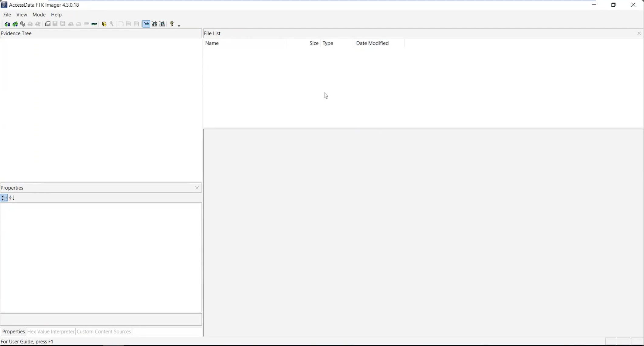Click the Export Directory Listing icon

[x=137, y=24]
